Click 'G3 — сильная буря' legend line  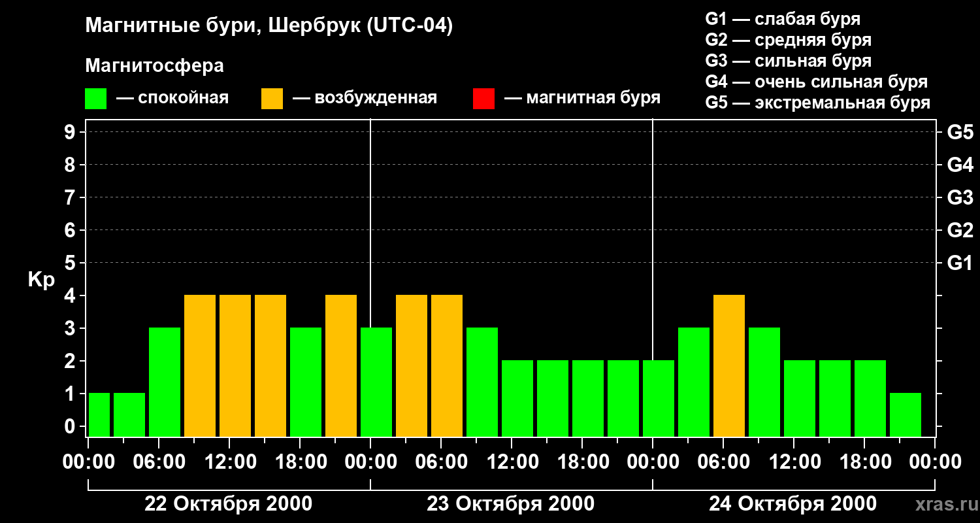(788, 61)
